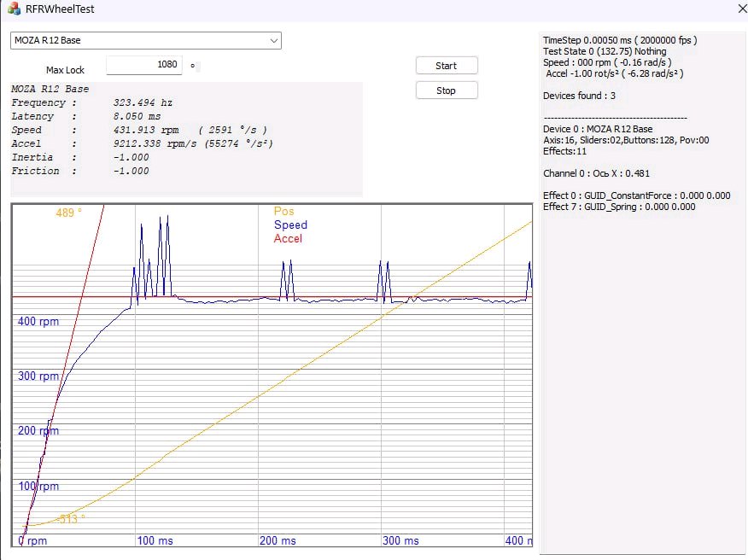Image resolution: width=748 pixels, height=560 pixels.
Task: Click the TimeStep 0.00050 ms status line
Action: [x=620, y=40]
